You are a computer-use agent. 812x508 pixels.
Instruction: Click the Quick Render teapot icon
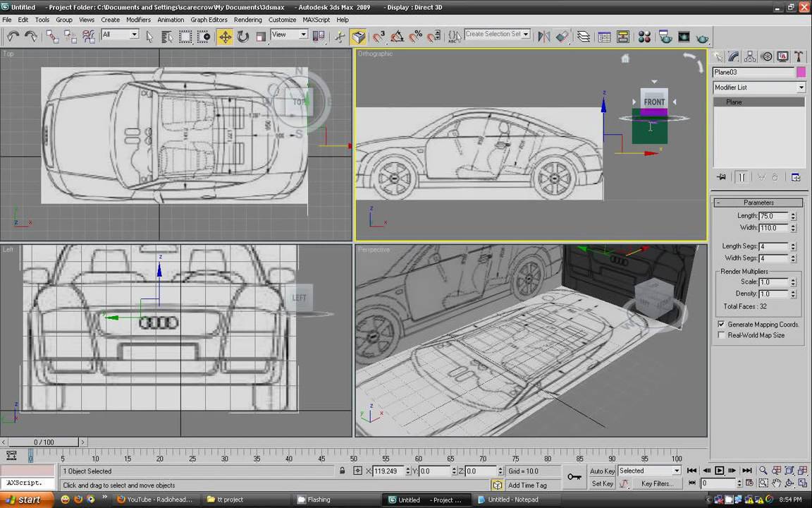702,38
